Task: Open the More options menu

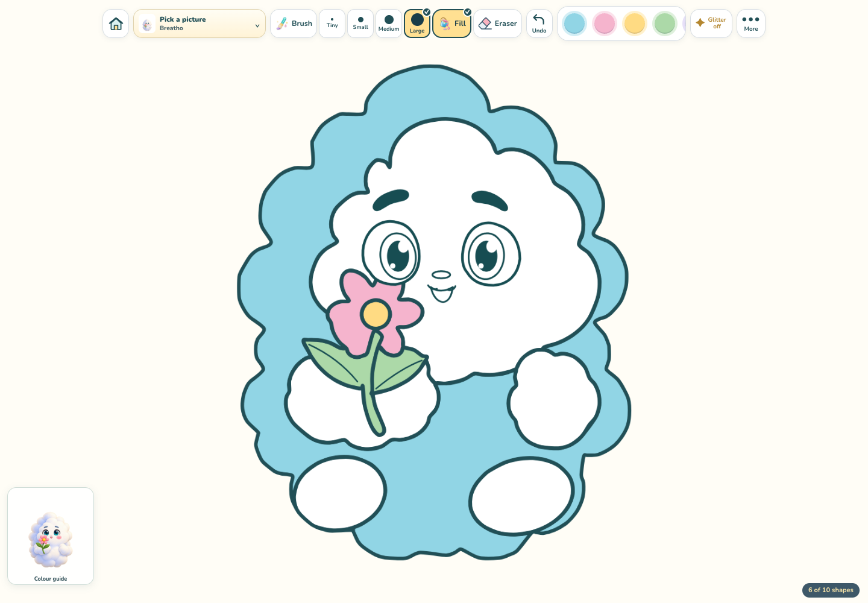Action: click(751, 24)
